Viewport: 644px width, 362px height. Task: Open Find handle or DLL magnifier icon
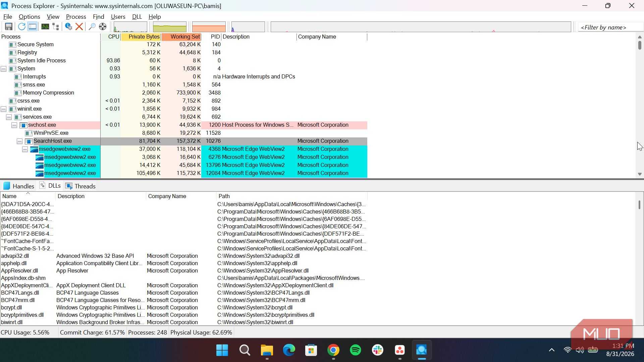click(x=92, y=27)
